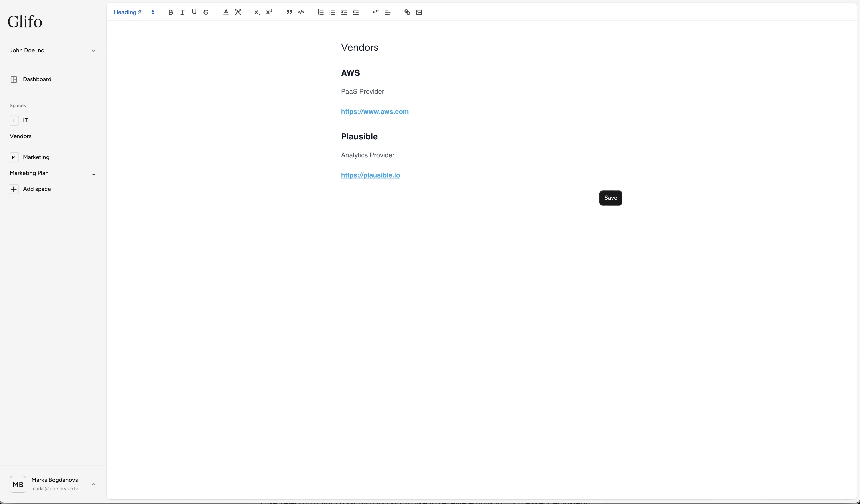Image resolution: width=860 pixels, height=504 pixels.
Task: Click the plus icon beside Add space
Action: tap(14, 189)
